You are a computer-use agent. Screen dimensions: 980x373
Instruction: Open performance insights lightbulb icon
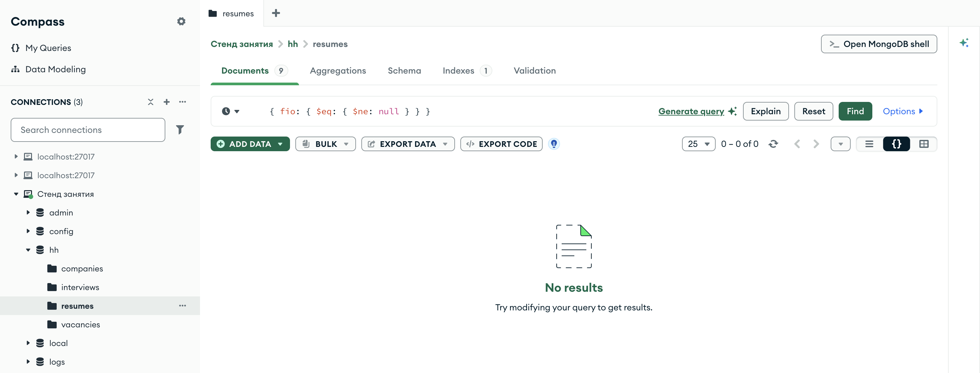[554, 144]
